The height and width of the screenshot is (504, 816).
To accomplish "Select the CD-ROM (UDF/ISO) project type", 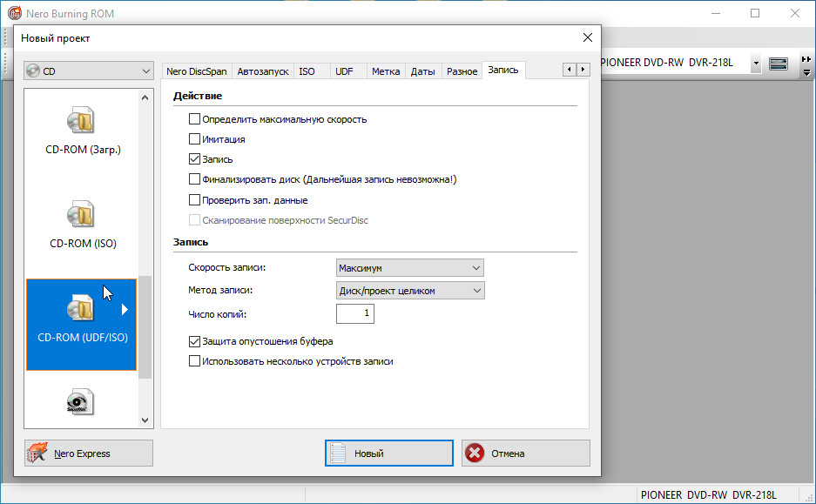I will pos(81,325).
